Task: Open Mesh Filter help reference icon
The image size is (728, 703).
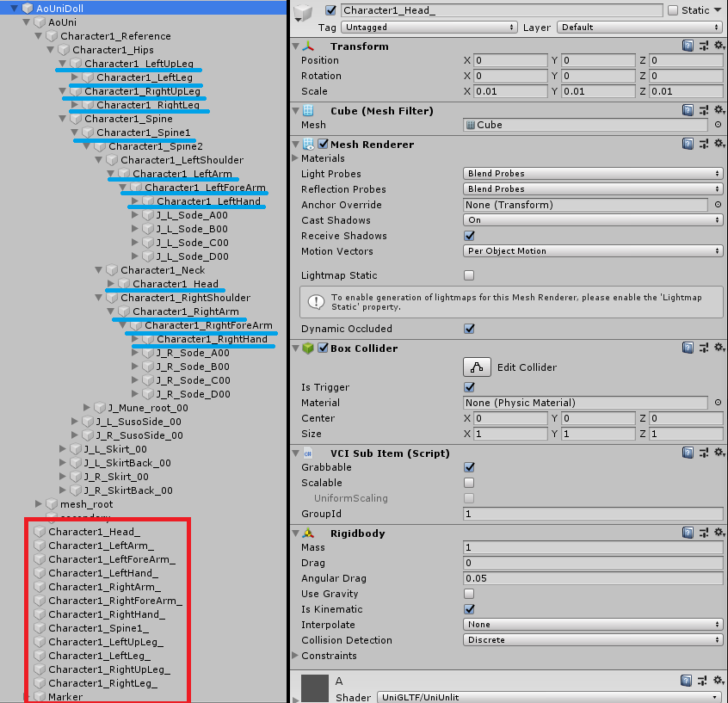Action: coord(688,110)
